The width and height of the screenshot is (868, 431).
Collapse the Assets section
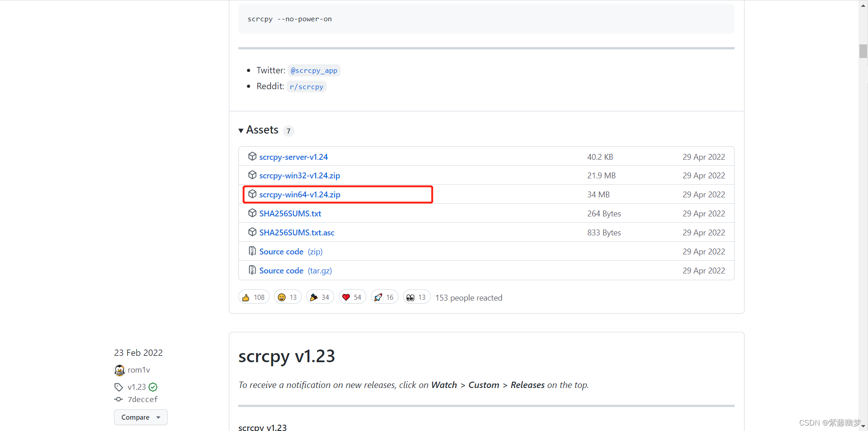tap(259, 130)
